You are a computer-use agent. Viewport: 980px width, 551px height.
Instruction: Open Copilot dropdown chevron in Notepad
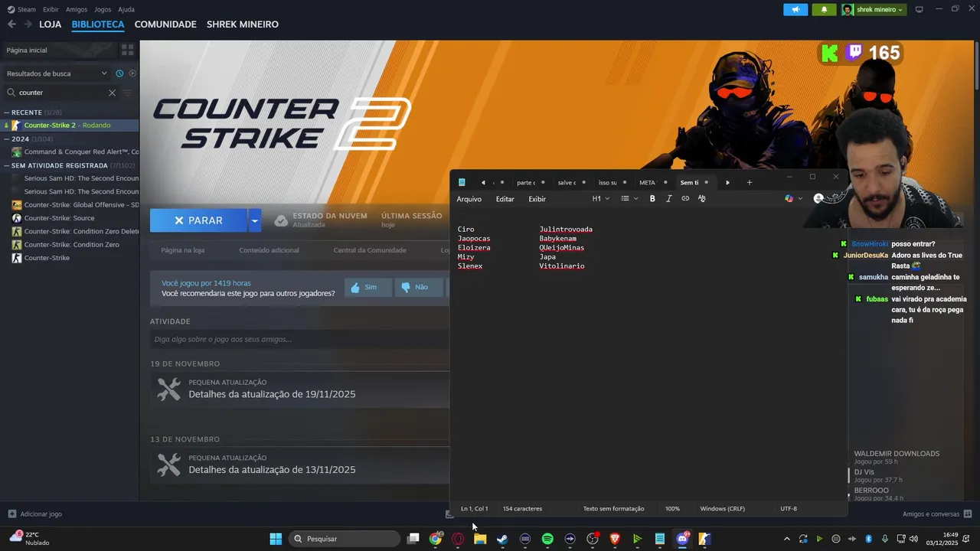(800, 199)
